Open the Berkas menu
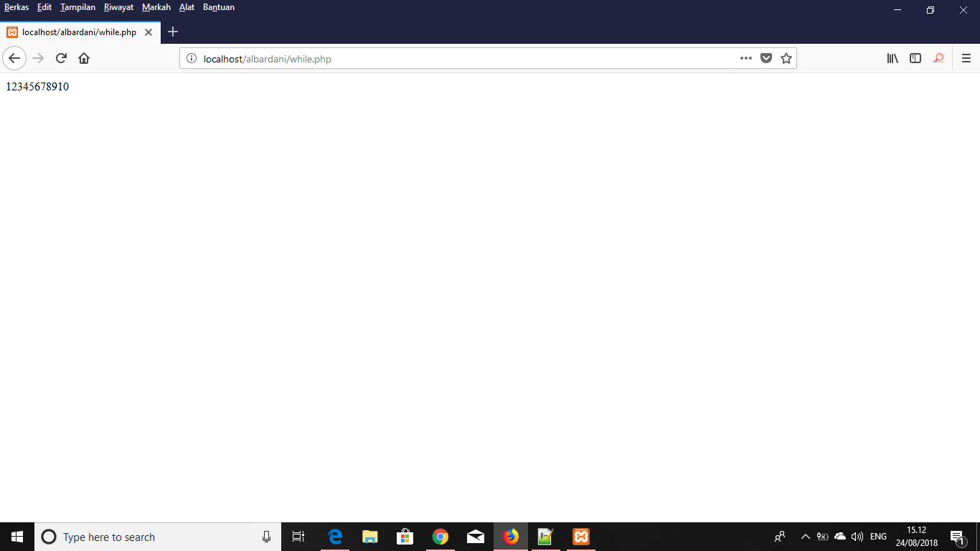The height and width of the screenshot is (551, 980). pos(17,7)
